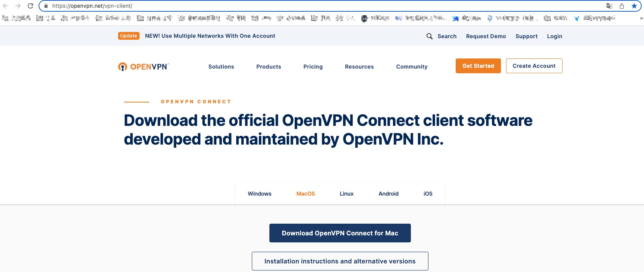This screenshot has height=272, width=644.
Task: Toggle the bookmark star icon
Action: [634, 6]
